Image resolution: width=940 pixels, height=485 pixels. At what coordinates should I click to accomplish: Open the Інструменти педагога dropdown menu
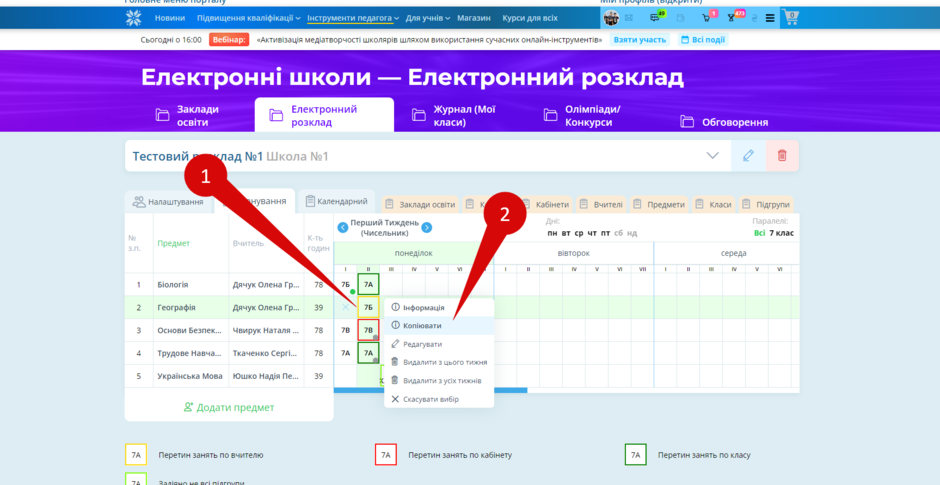353,18
